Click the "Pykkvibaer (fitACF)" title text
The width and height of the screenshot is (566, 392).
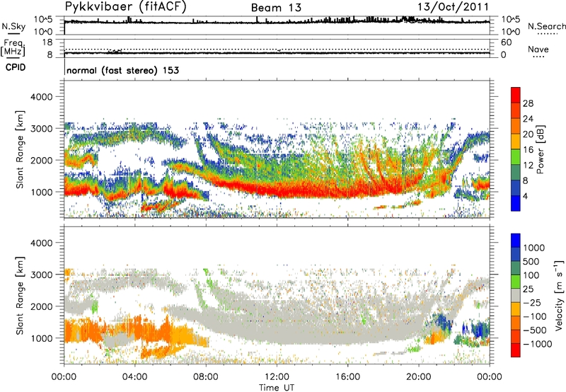(125, 6)
